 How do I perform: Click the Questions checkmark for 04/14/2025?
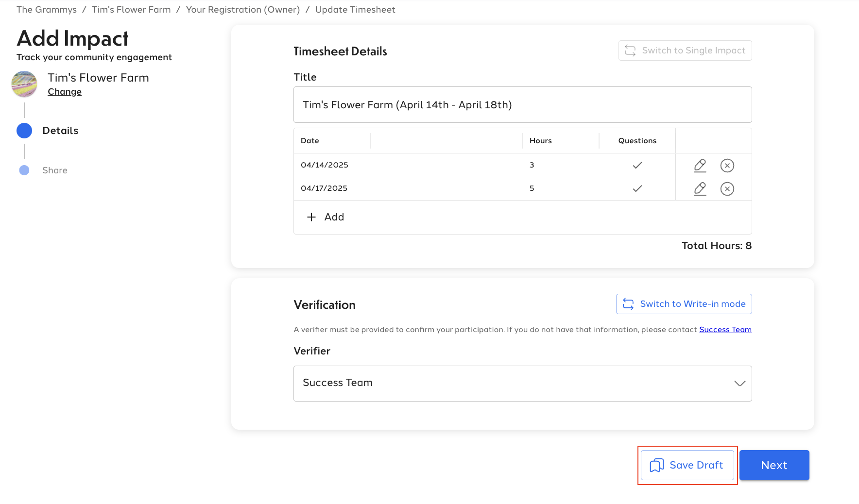tap(637, 166)
